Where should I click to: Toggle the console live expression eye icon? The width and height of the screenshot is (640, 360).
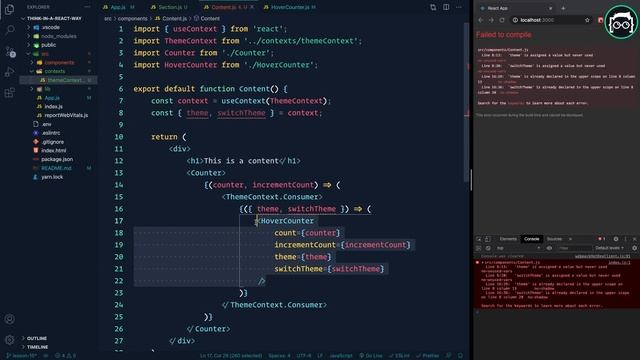click(x=549, y=248)
